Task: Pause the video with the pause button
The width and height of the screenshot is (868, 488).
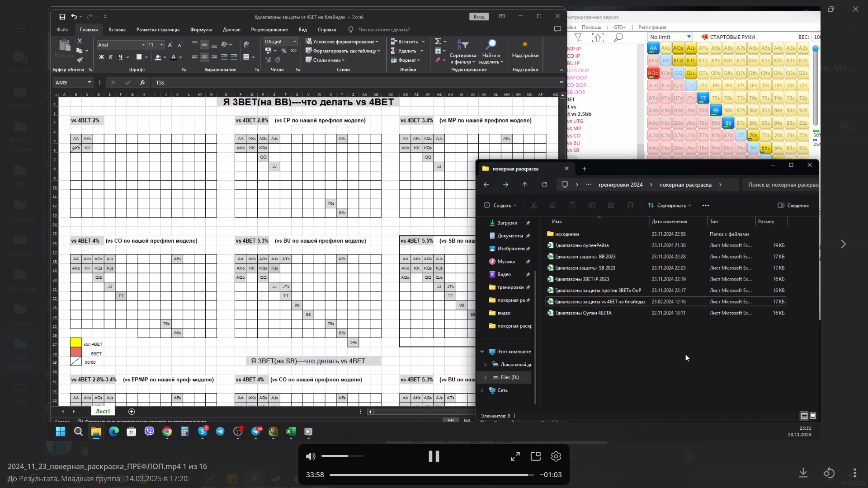Action: [x=434, y=456]
